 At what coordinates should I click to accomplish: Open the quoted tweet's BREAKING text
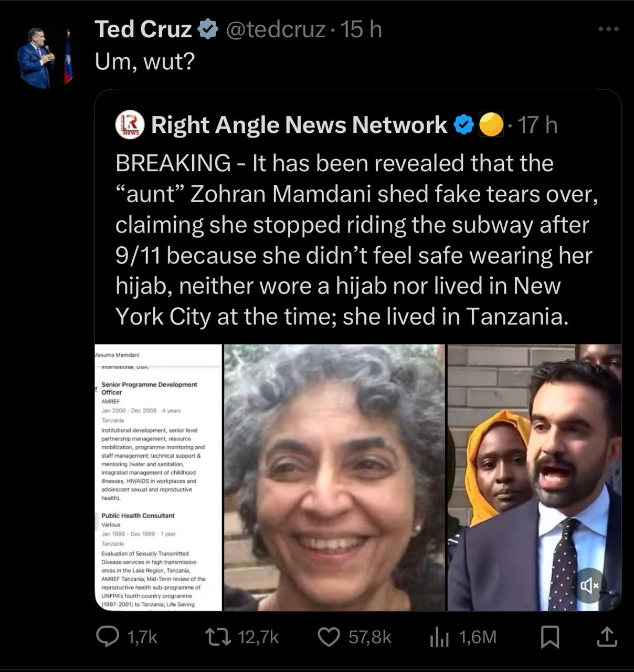tap(357, 239)
